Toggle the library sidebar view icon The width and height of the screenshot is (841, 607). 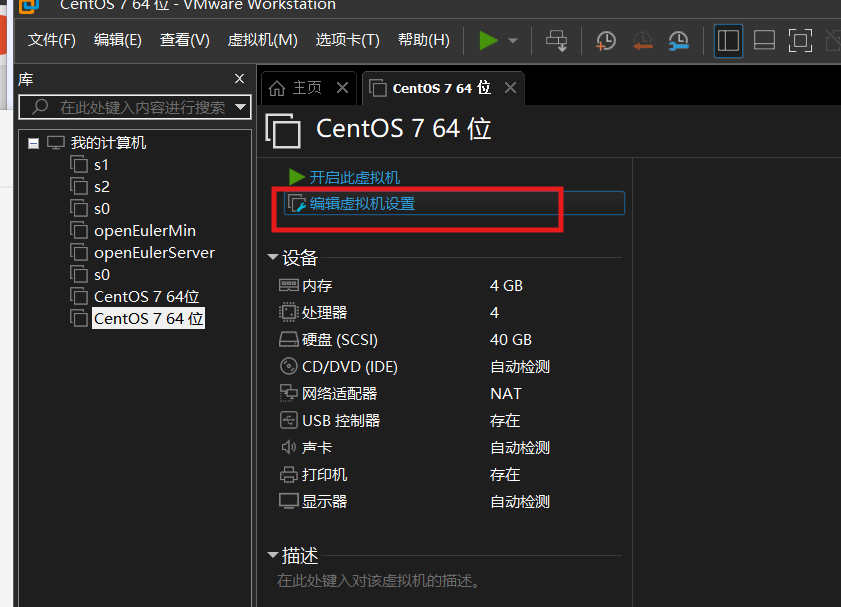click(728, 41)
